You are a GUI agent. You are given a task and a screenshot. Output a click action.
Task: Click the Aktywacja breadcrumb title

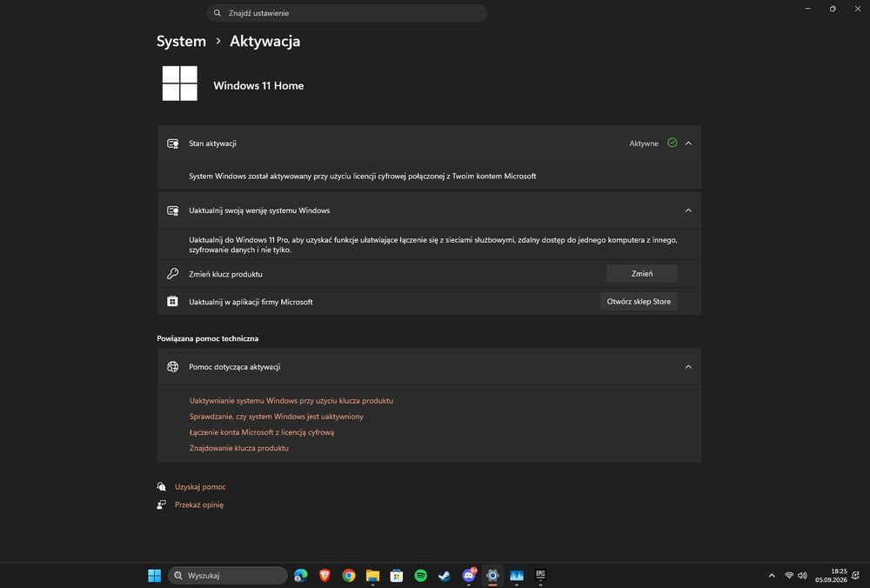point(264,41)
